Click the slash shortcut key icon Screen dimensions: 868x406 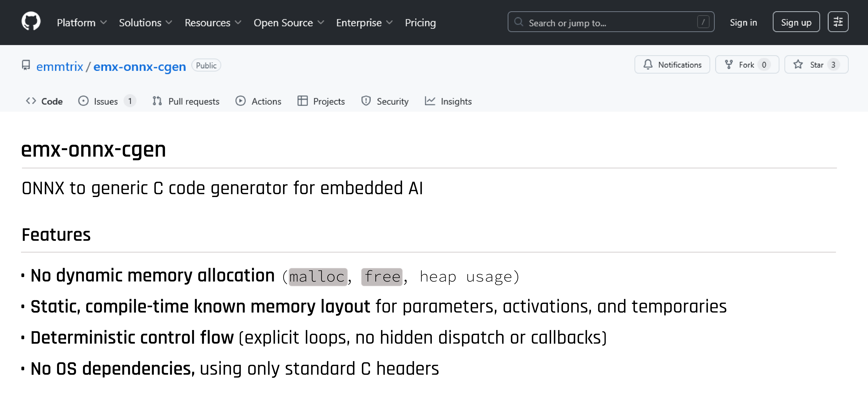[x=703, y=22]
